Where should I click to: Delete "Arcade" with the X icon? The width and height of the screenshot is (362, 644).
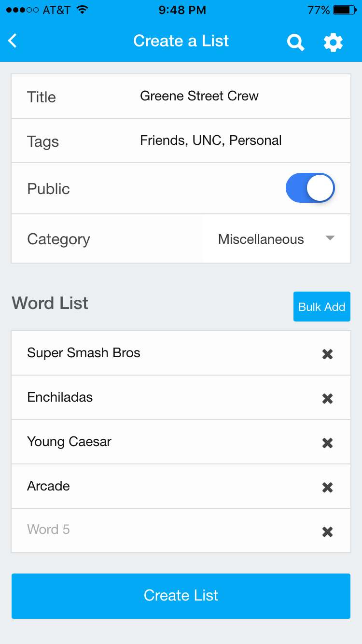coord(327,487)
